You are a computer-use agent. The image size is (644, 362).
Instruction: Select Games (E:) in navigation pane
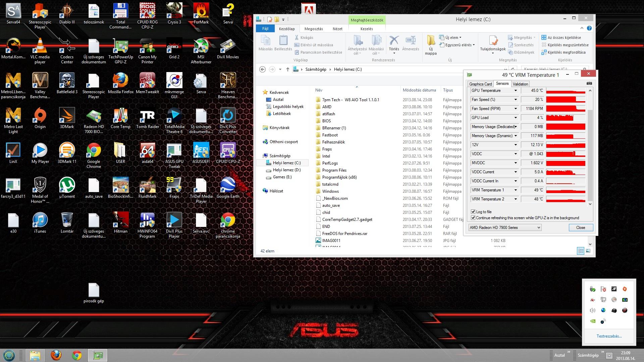[282, 177]
